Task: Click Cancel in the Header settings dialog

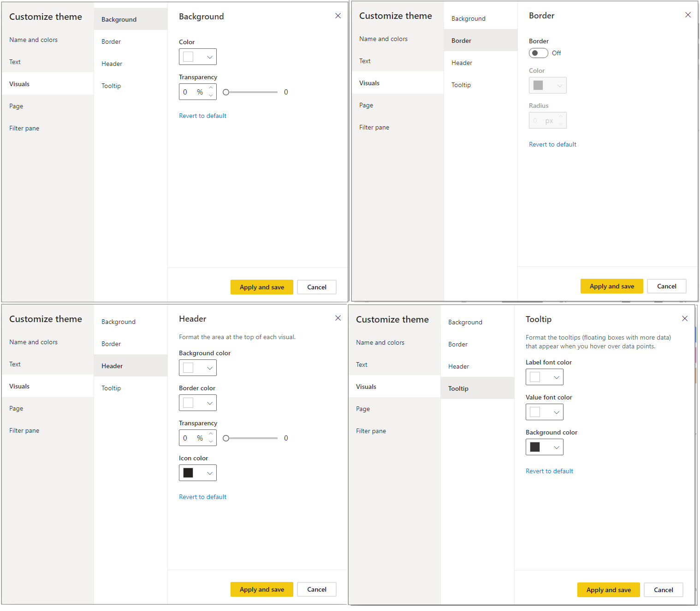Action: 317,589
